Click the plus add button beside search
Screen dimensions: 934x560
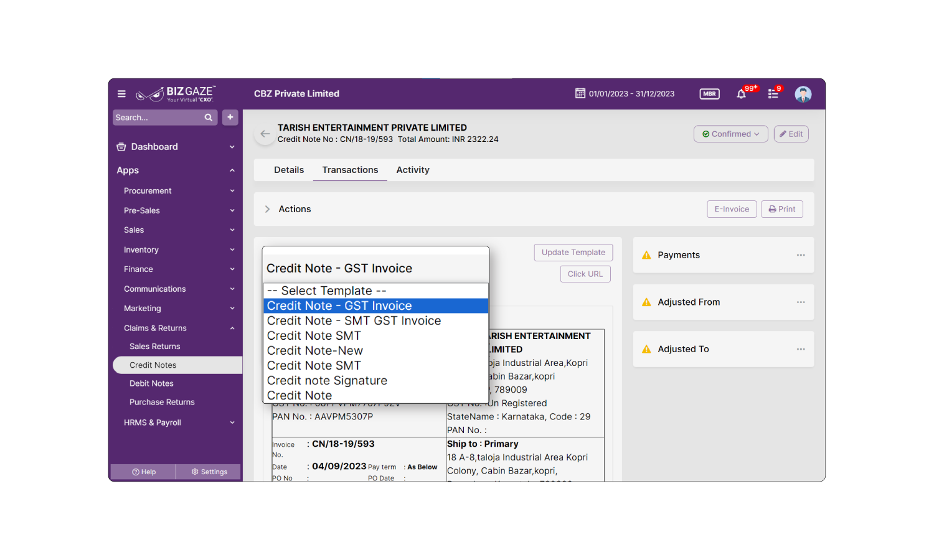(x=230, y=117)
